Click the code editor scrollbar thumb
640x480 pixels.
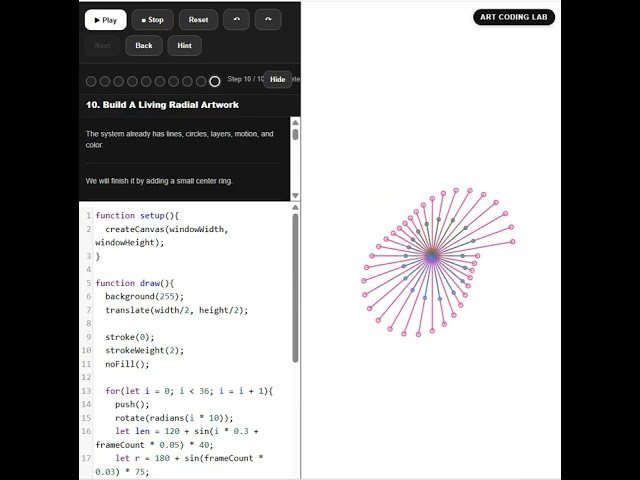tap(296, 288)
